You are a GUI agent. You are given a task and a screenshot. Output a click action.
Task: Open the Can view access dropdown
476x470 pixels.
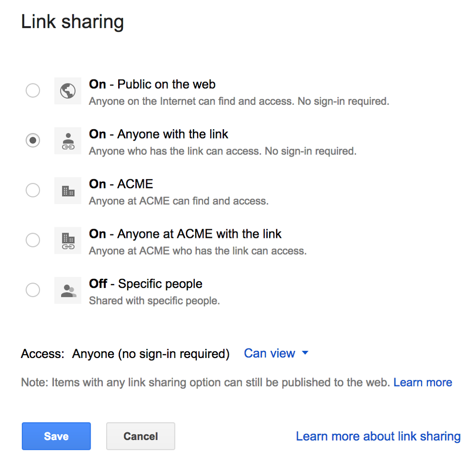(276, 353)
